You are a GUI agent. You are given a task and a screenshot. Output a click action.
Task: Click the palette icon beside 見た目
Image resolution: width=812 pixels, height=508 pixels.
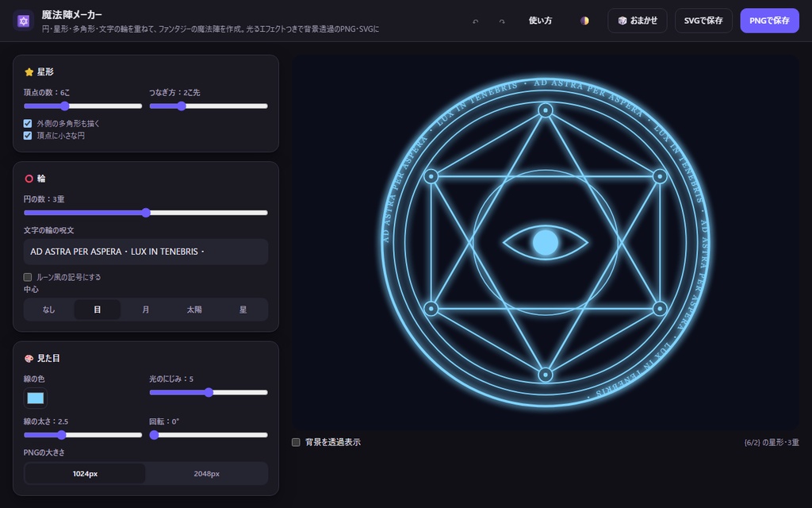pos(29,358)
